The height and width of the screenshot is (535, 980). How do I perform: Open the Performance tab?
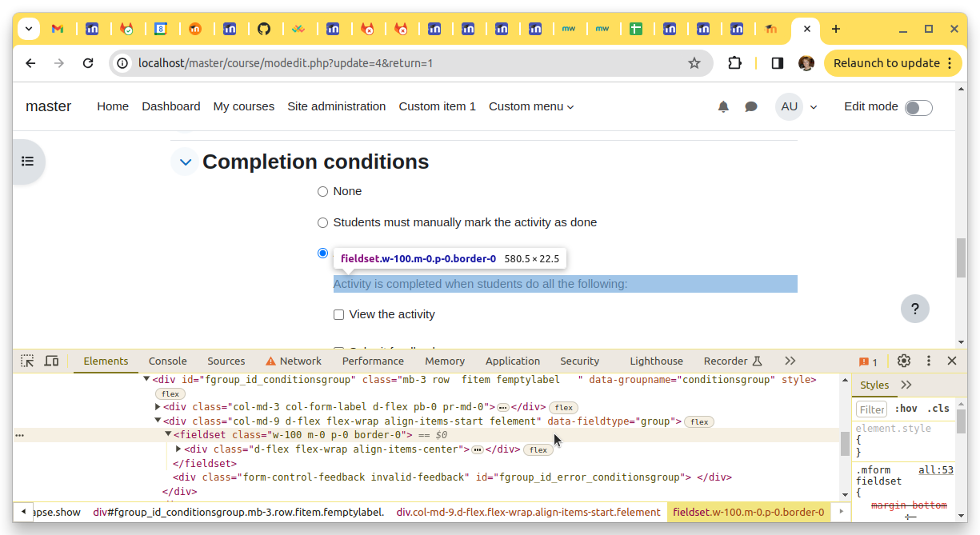pyautogui.click(x=374, y=361)
